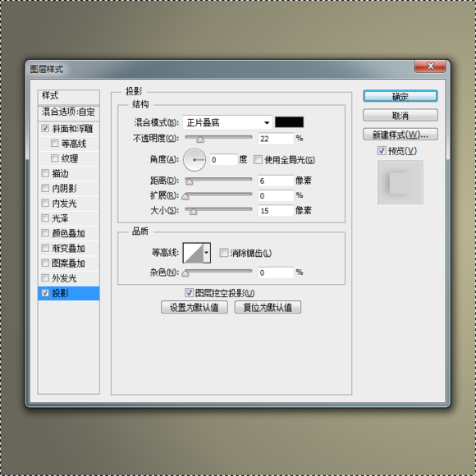Click the 不透明度 opacity slider handle

pos(200,140)
